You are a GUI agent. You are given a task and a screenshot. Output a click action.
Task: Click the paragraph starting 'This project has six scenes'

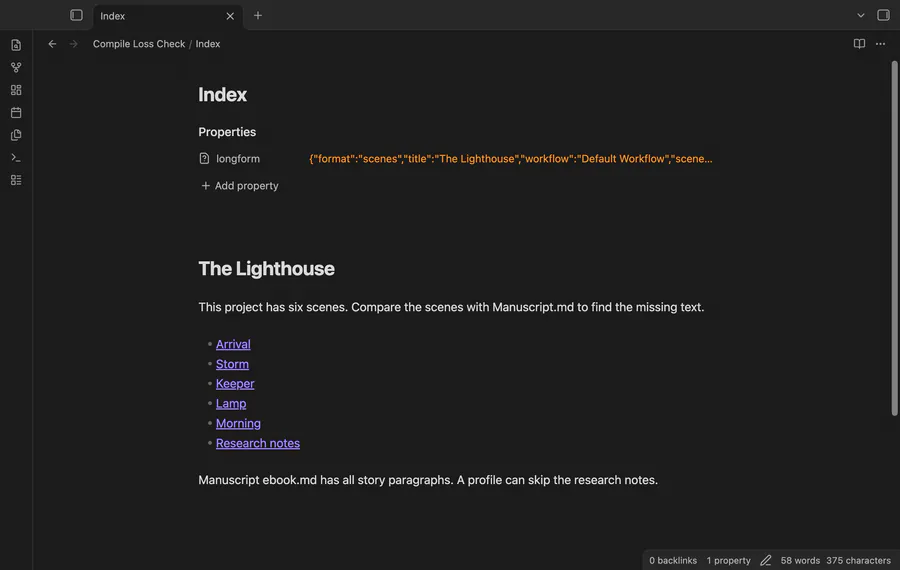tap(451, 307)
